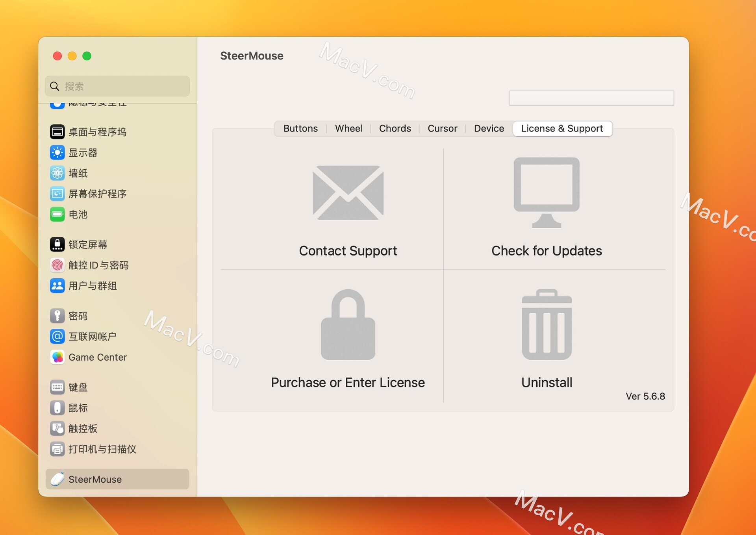Click the SteerMouse pane title
Image resolution: width=756 pixels, height=535 pixels.
252,56
